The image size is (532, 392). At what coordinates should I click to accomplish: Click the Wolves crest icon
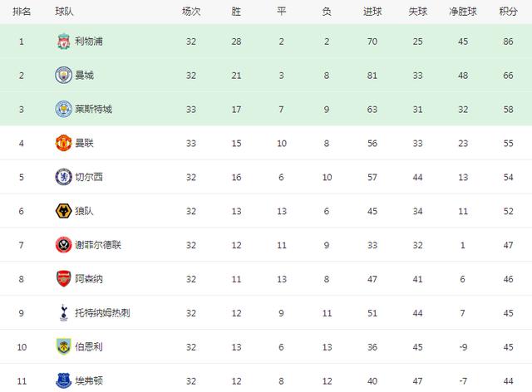pos(63,211)
